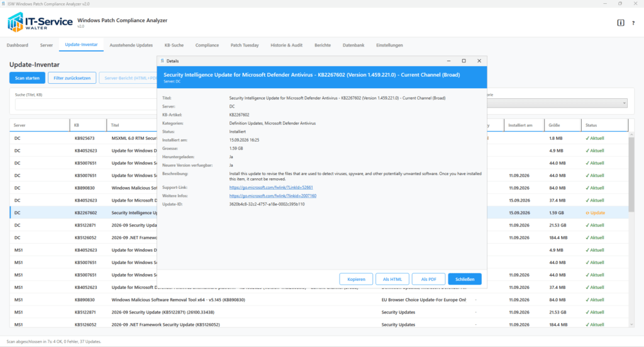Click the scrollbar down arrow
Screen dimensions: 644x347
[x=631, y=324]
